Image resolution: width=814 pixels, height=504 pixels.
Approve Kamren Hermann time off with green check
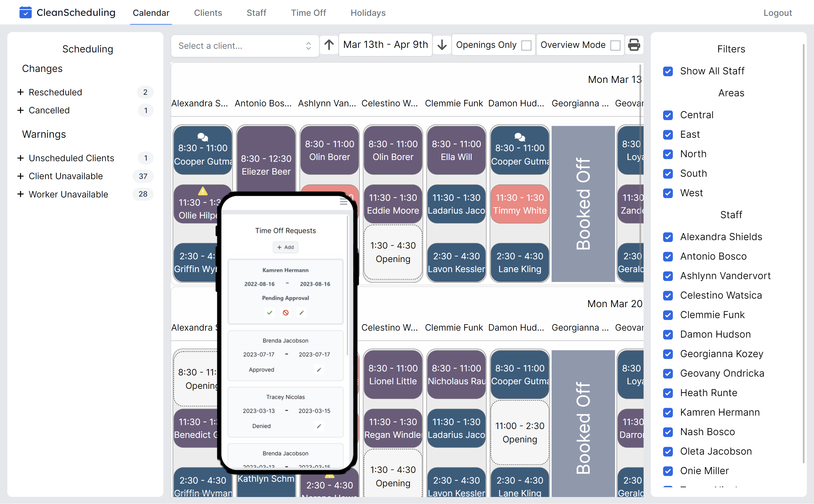click(x=270, y=313)
